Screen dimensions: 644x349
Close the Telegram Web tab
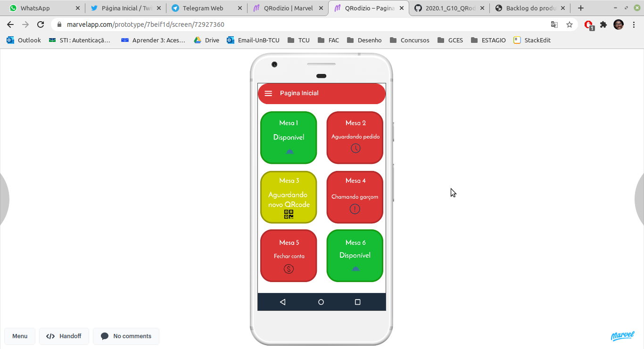point(240,8)
